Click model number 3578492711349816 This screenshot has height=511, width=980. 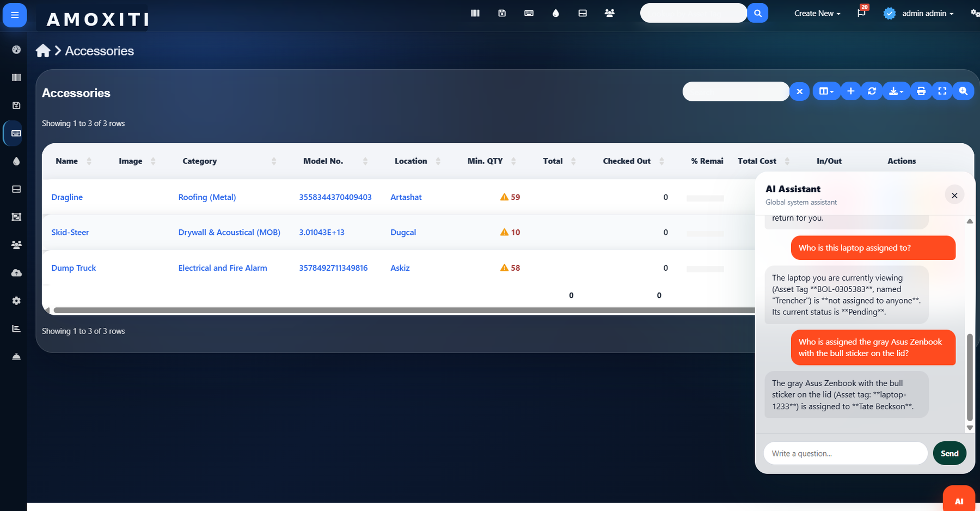point(333,268)
